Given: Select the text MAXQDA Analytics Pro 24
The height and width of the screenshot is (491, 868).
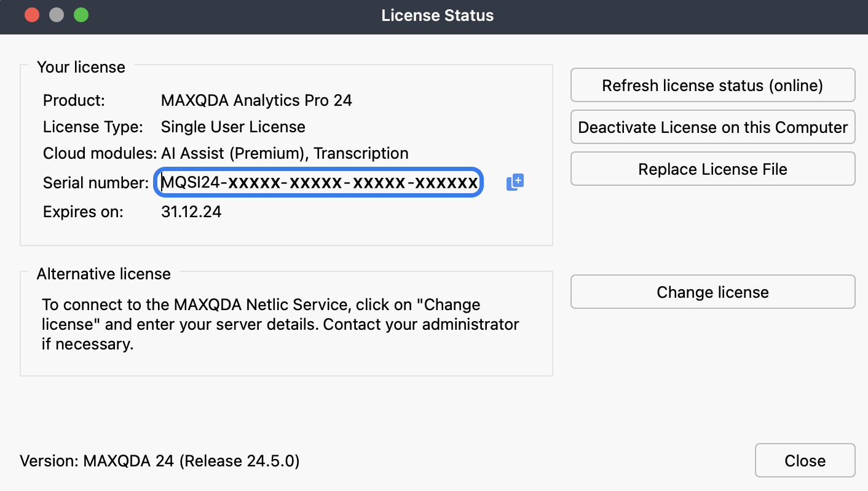Looking at the screenshot, I should [x=256, y=100].
